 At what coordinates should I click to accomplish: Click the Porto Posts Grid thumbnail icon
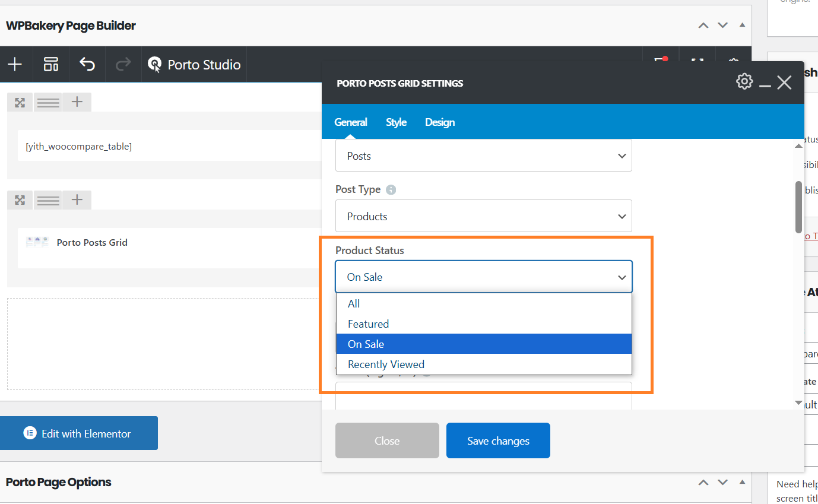pyautogui.click(x=37, y=242)
